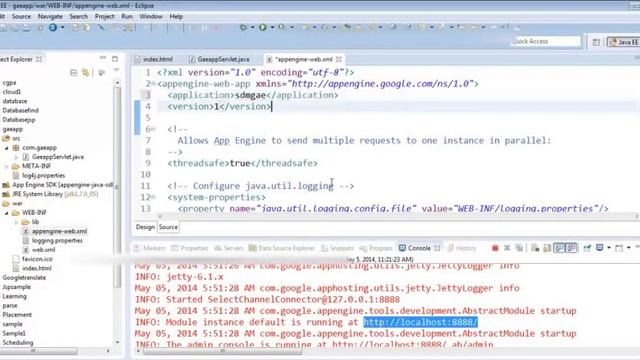The height and width of the screenshot is (360, 640).
Task: Open the Data Source Explorer tab
Action: [282, 248]
